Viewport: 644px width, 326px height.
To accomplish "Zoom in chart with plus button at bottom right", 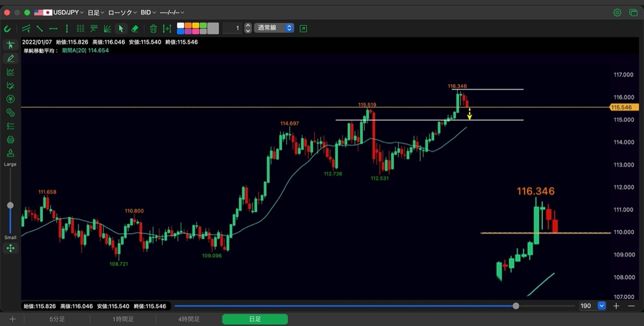I will pyautogui.click(x=617, y=306).
